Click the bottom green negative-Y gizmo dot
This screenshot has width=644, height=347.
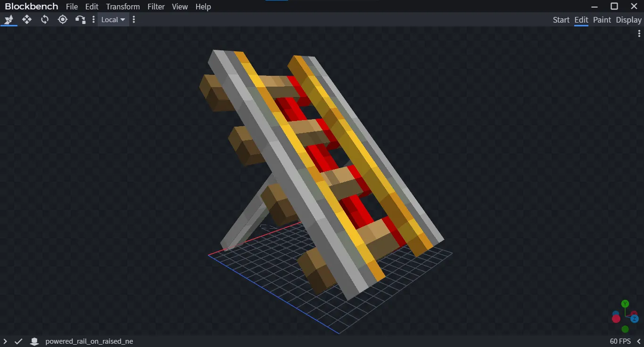coord(625,329)
